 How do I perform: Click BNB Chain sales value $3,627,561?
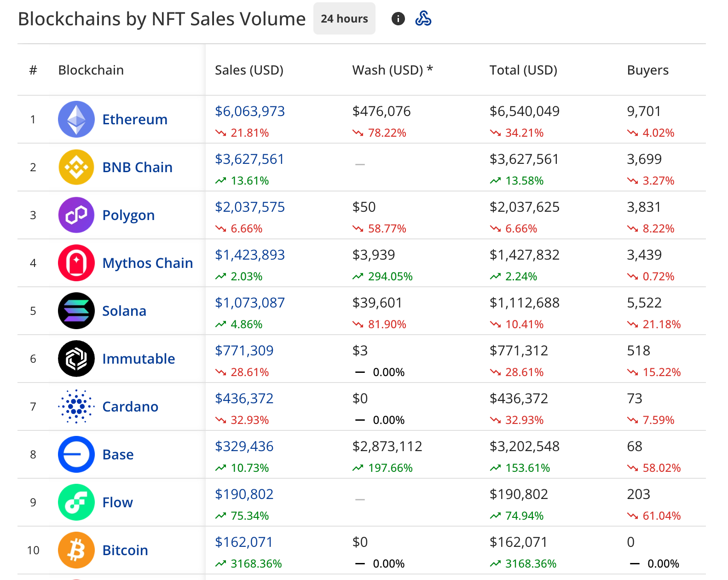(x=249, y=159)
